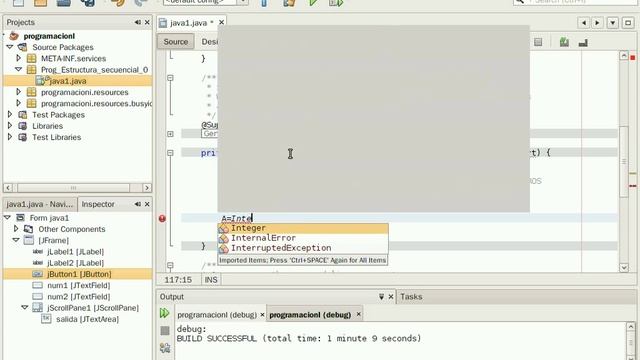Collapse the Form java1 node
Screen dimensions: 640x360
pyautogui.click(x=7, y=218)
